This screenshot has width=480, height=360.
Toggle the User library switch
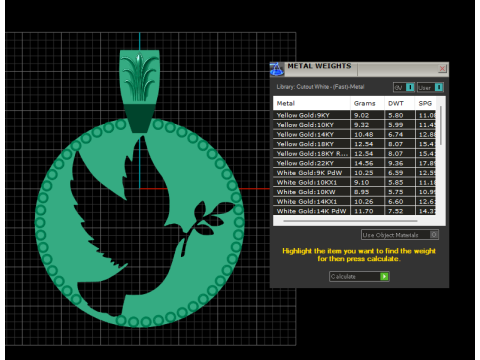[430, 87]
